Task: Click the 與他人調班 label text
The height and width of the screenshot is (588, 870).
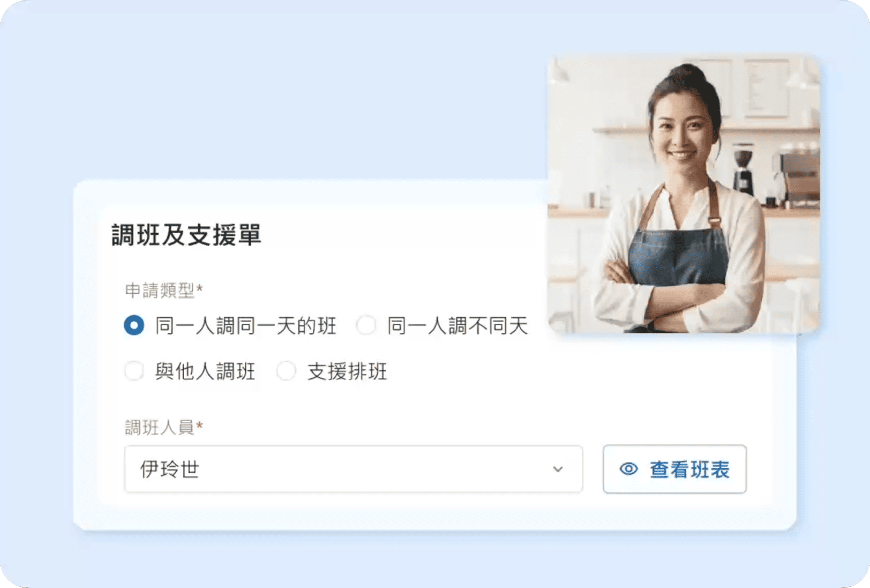Action: click(205, 371)
